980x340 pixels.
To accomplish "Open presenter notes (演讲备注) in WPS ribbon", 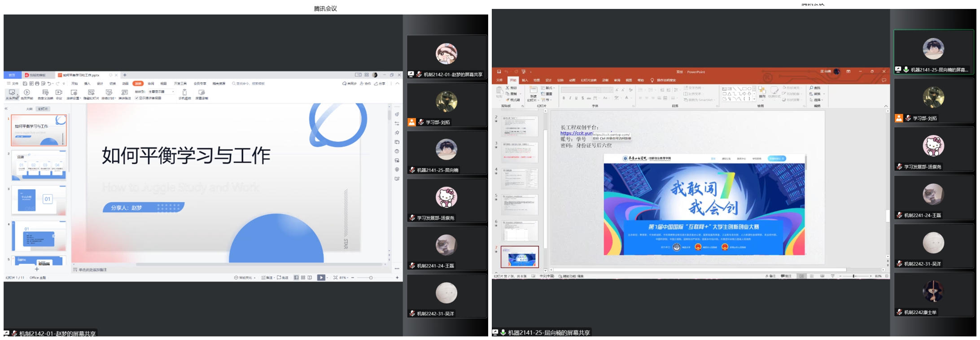I will [x=124, y=94].
